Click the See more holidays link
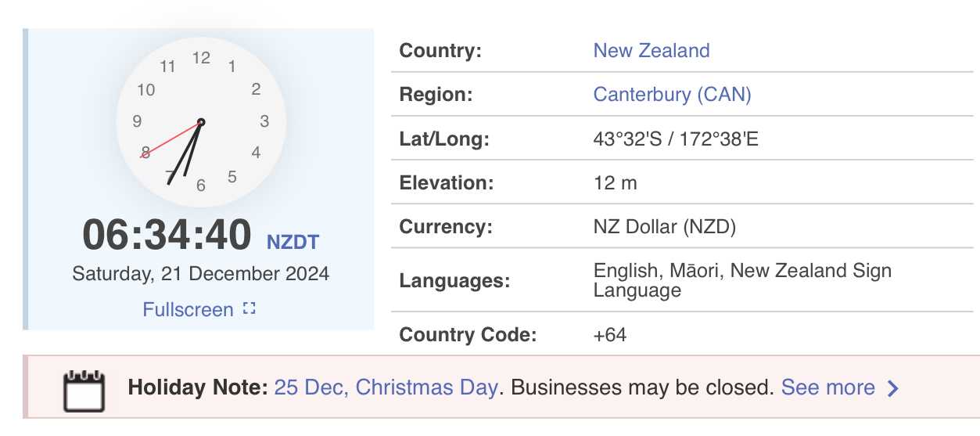The height and width of the screenshot is (436, 980). tap(828, 387)
